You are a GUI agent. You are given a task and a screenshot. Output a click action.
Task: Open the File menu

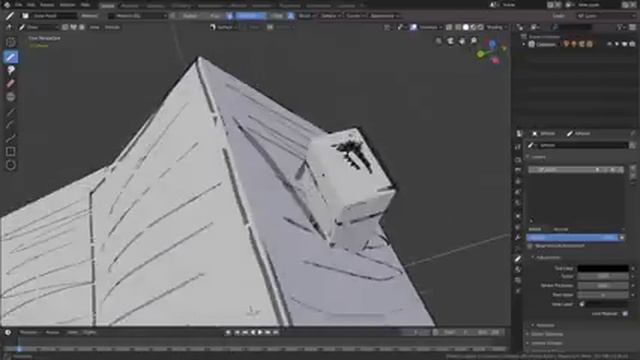(18, 5)
